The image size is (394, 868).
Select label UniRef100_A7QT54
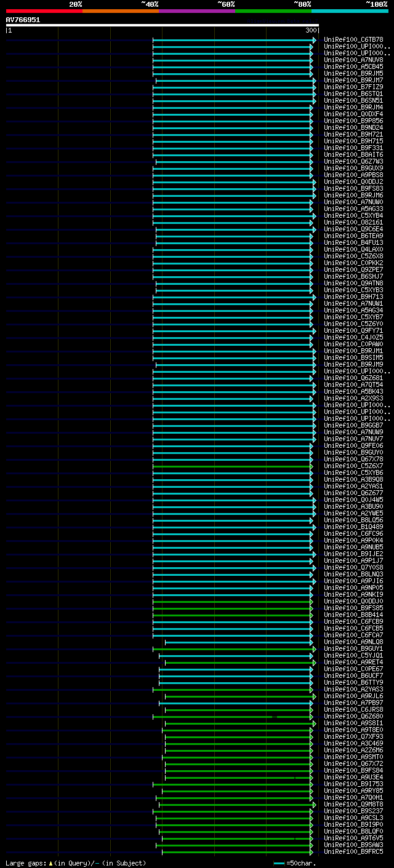[x=353, y=385]
